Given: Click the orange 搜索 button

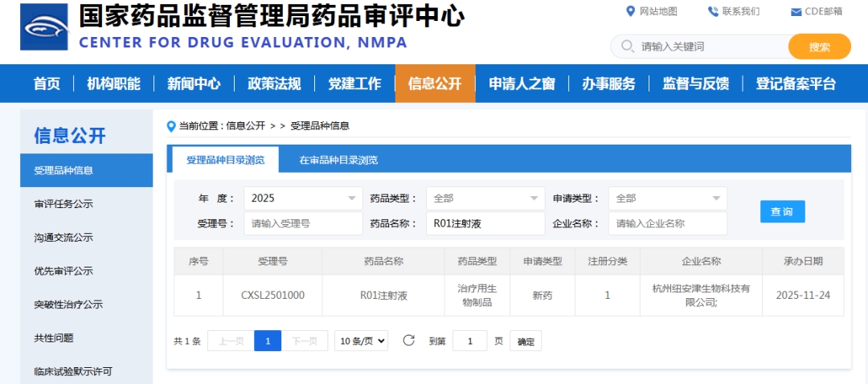Looking at the screenshot, I should coord(819,47).
